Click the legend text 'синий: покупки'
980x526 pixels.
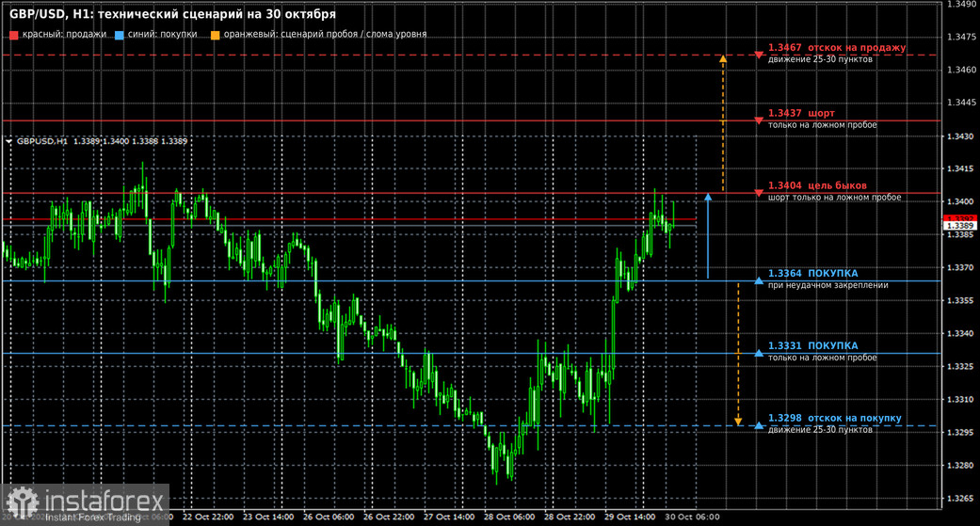[x=163, y=35]
